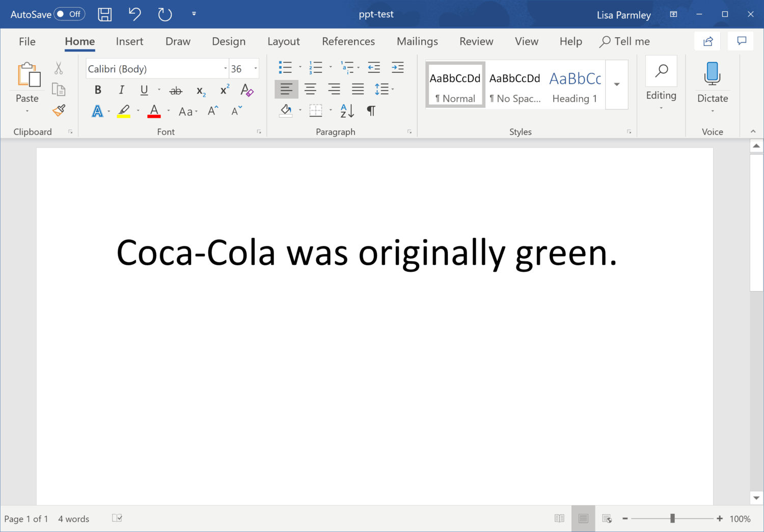
Task: Center the paragraph text
Action: pos(310,90)
